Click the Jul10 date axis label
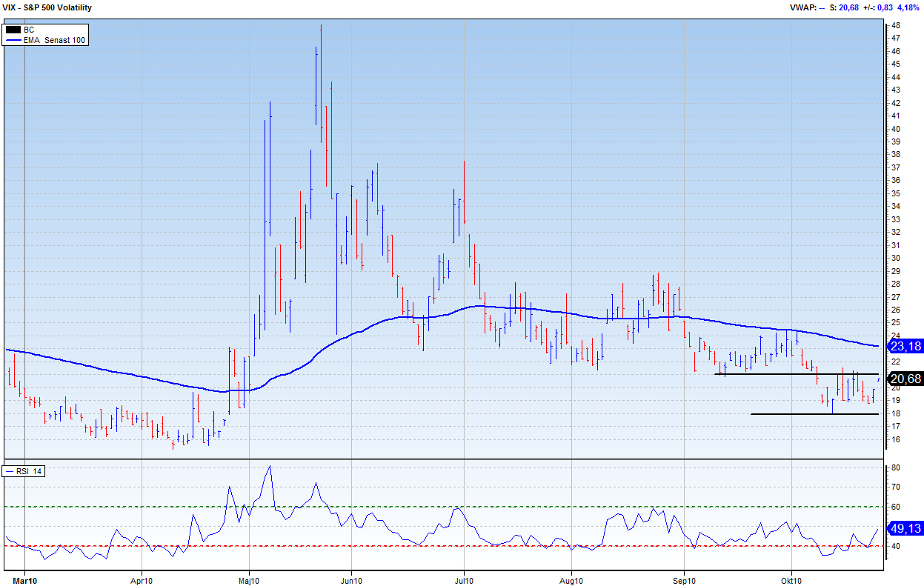 [464, 581]
